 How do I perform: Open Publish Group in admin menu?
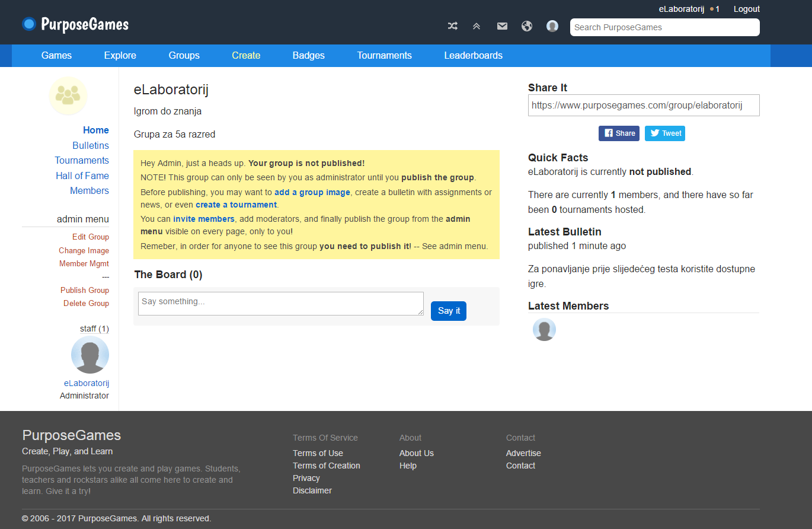click(85, 291)
